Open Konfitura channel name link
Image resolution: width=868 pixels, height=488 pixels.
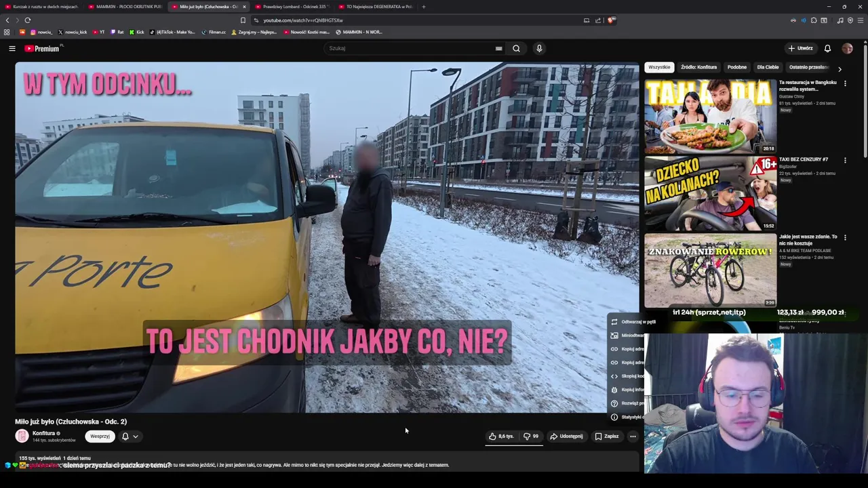43,433
